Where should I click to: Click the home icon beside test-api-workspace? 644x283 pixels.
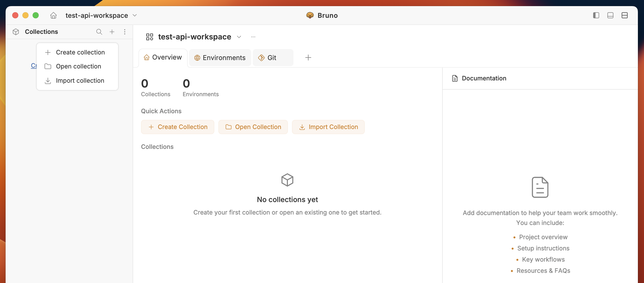pos(53,15)
